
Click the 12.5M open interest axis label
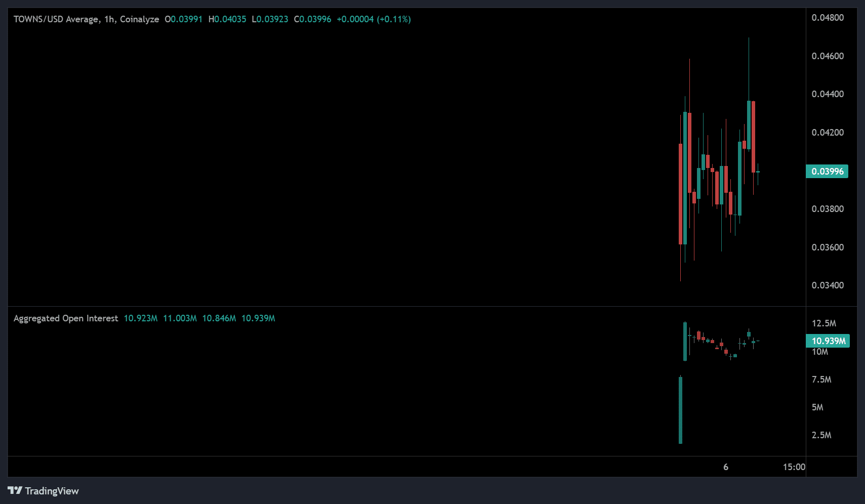[823, 323]
